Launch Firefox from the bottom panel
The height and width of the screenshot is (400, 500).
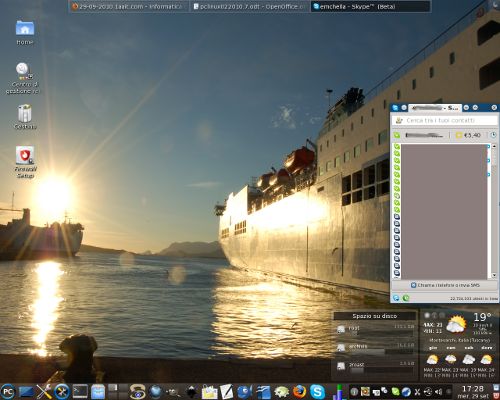[299, 391]
